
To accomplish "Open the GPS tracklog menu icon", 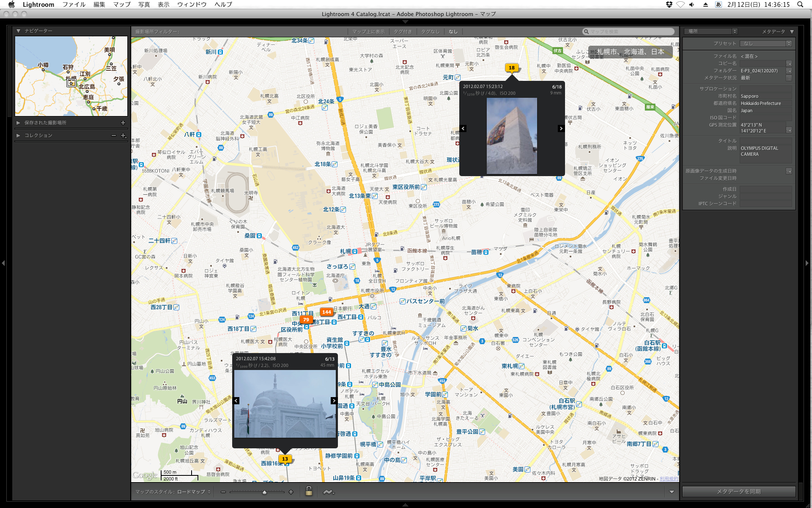I will (x=328, y=492).
